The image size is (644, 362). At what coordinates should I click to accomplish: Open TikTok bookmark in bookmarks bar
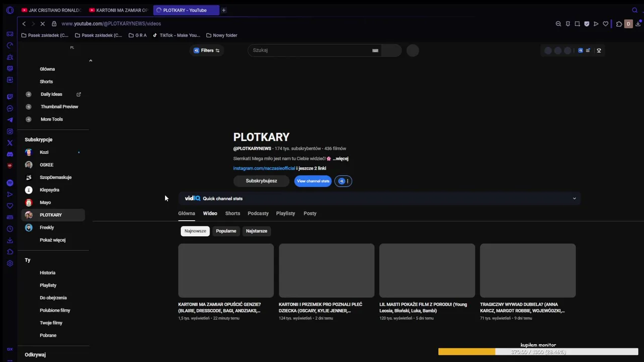click(x=177, y=35)
